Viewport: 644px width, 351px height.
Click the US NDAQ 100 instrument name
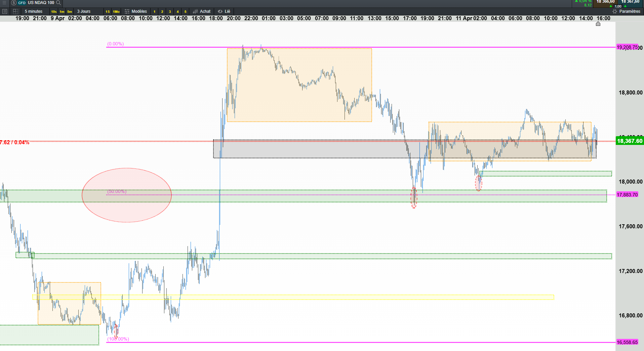[41, 3]
